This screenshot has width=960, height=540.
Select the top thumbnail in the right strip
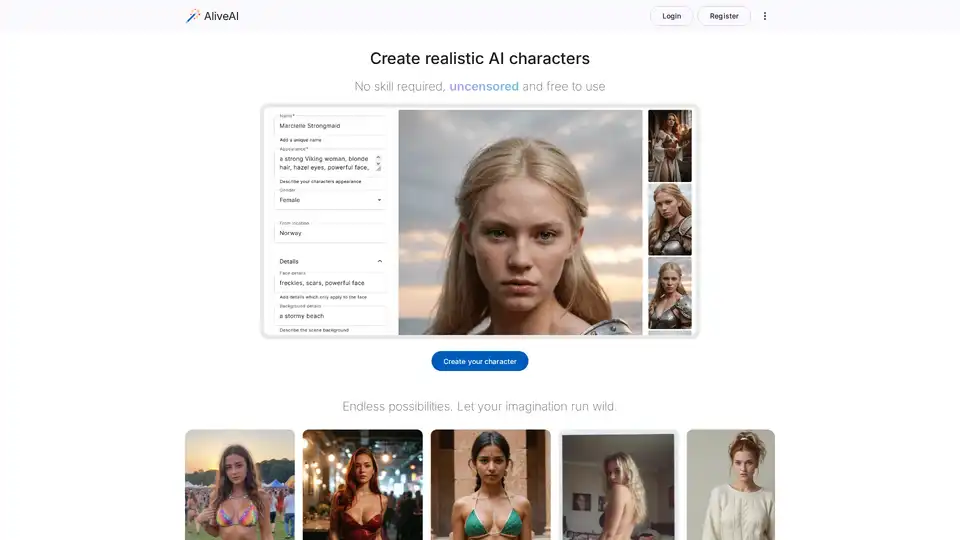click(670, 146)
